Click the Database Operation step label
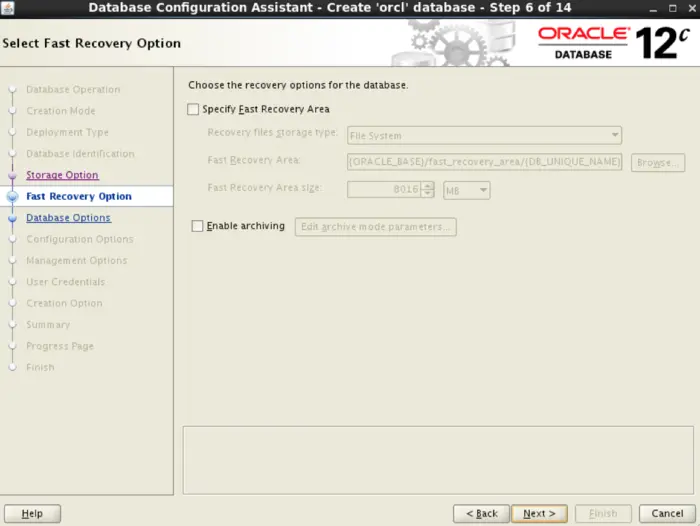700x526 pixels. coord(73,90)
